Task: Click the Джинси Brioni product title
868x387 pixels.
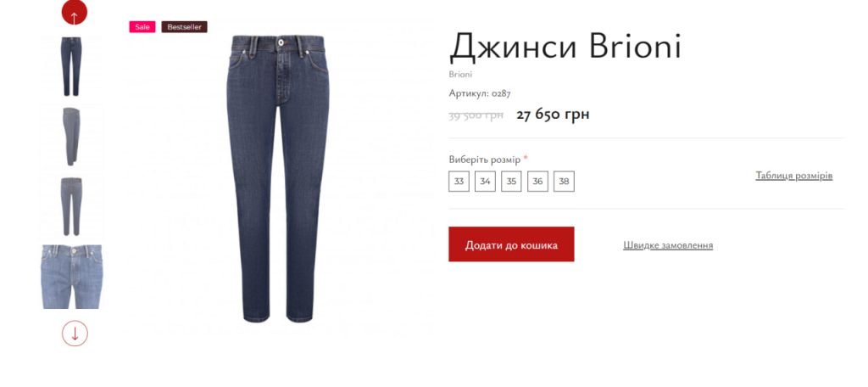Action: coord(565,48)
